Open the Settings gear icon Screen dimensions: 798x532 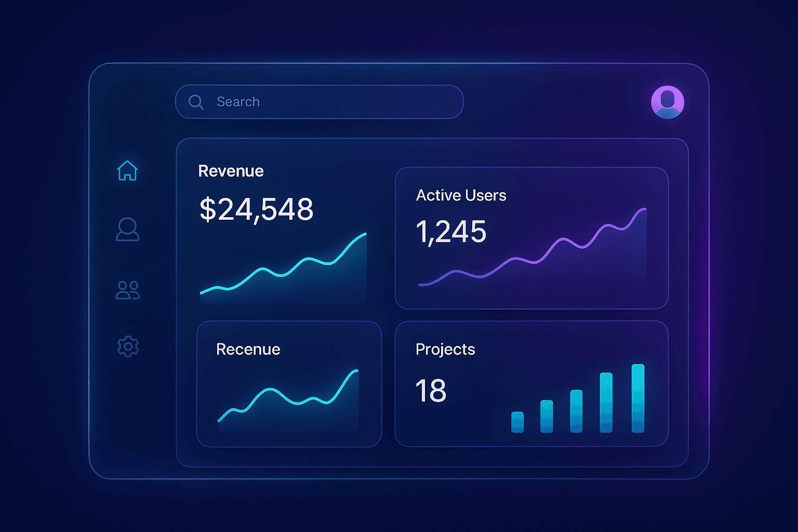tap(127, 345)
